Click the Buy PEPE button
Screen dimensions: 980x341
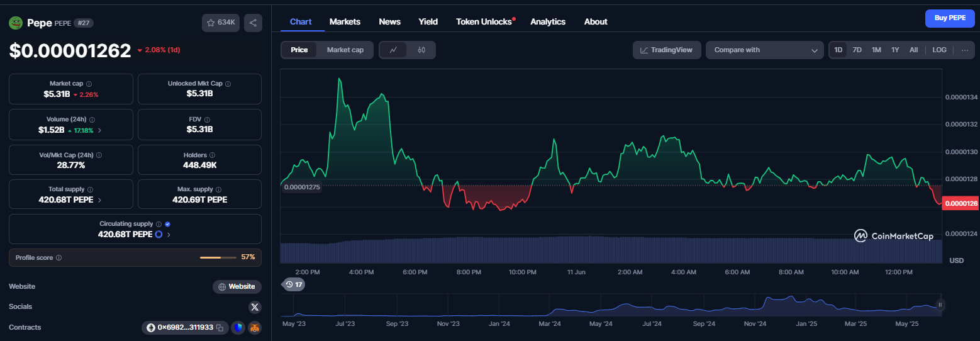(950, 18)
